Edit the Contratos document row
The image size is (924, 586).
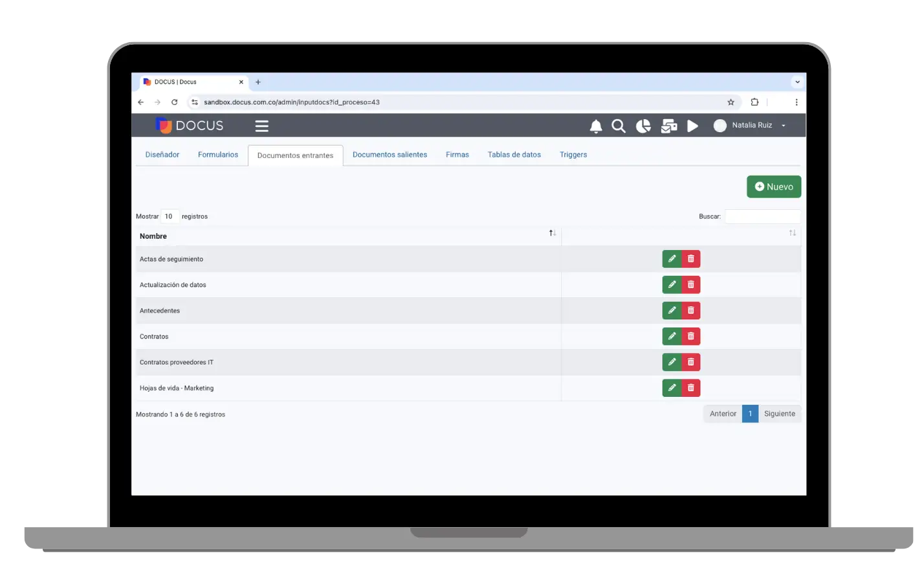[672, 337]
